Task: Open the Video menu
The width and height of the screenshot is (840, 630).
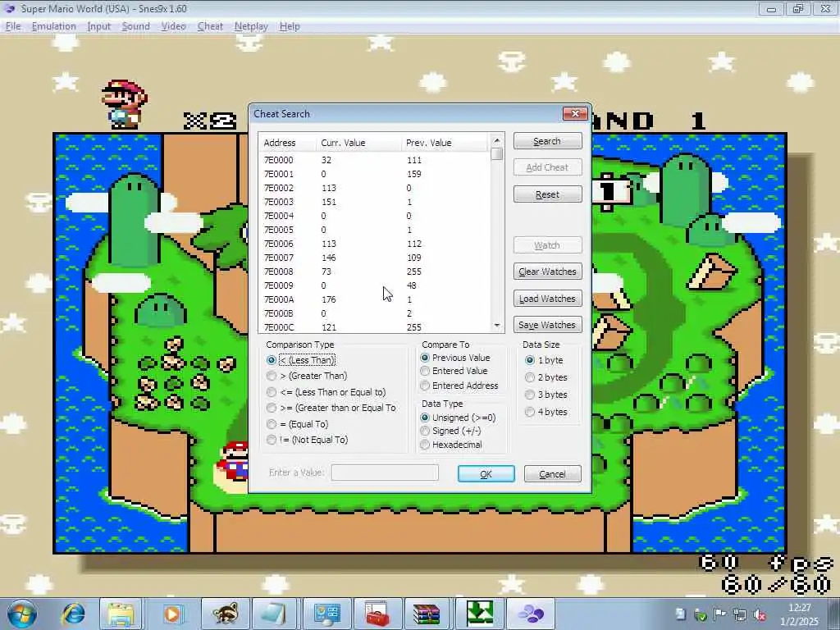Action: pos(174,26)
